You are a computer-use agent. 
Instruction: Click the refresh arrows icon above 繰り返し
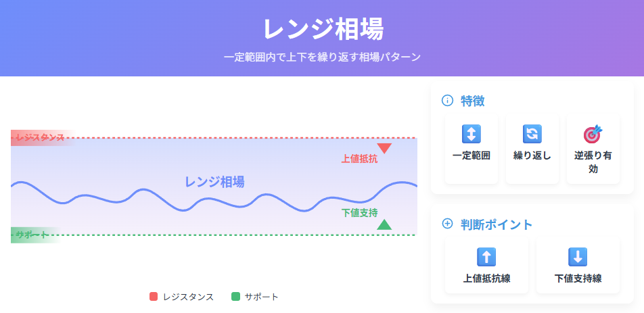click(x=532, y=134)
